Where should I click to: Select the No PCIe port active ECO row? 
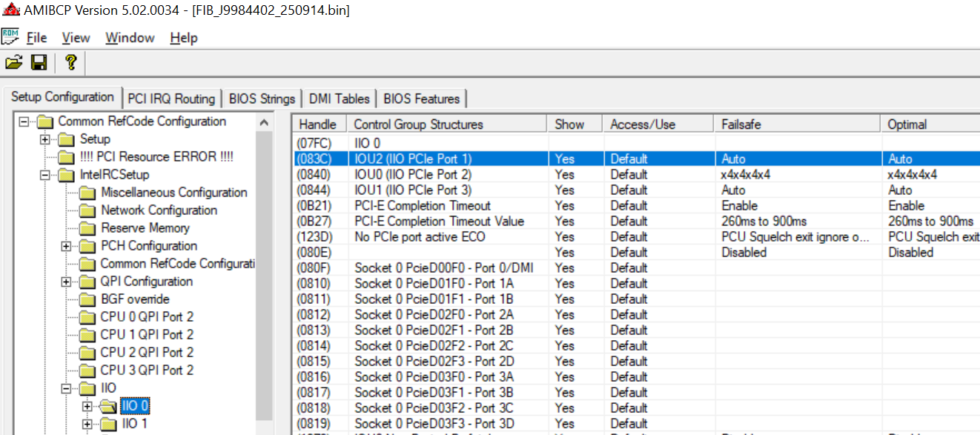(637, 236)
